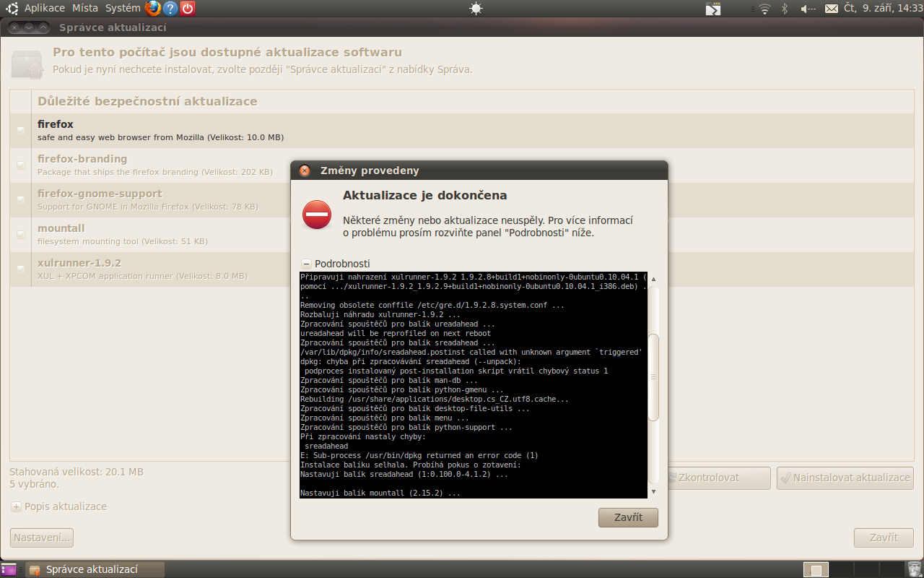Open the volume speaker indicator

(808, 9)
